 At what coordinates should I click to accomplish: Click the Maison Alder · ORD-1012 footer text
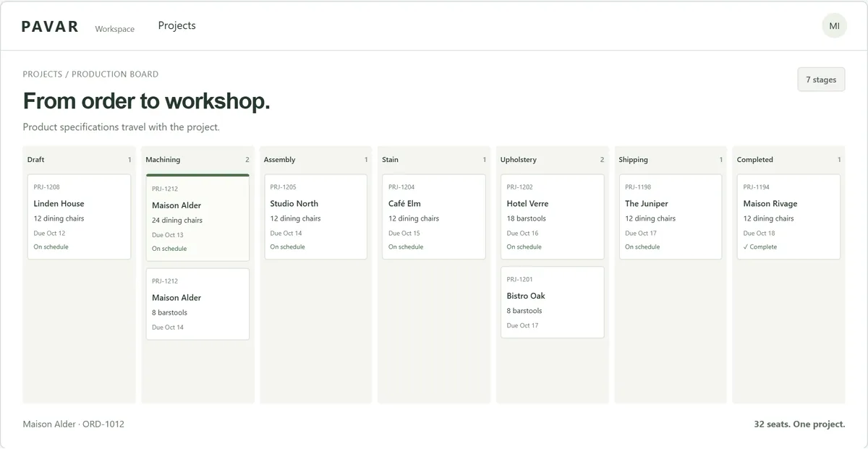[x=73, y=424]
